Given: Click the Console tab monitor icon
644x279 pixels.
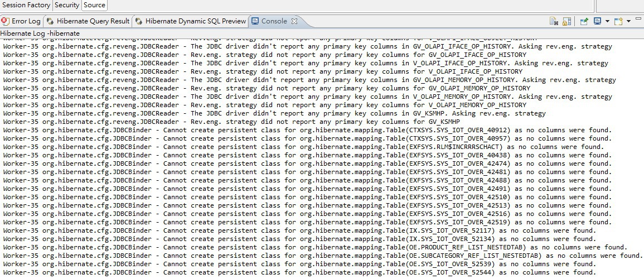Looking at the screenshot, I should tap(255, 21).
